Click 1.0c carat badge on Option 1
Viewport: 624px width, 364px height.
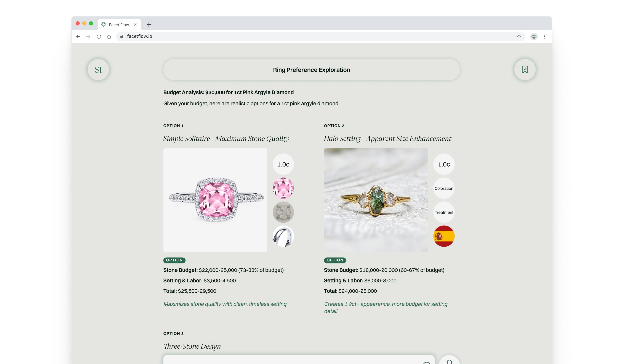point(283,164)
